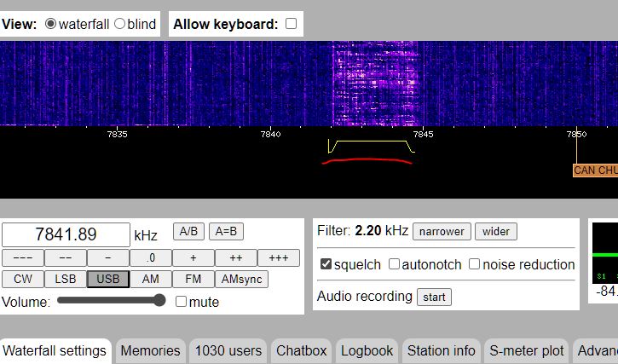Switch to AM mode
Viewport: 618px width, 364px height.
[151, 280]
